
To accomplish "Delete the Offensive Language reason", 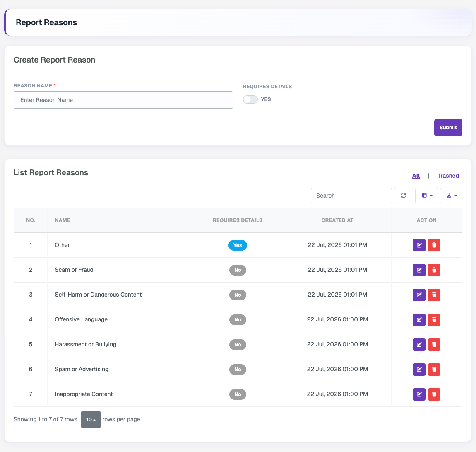I will (x=434, y=320).
